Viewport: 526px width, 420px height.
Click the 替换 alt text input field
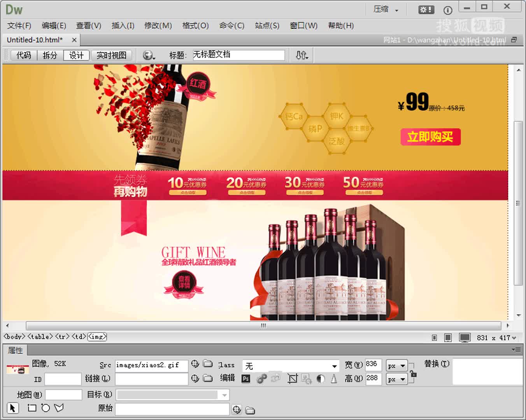[x=487, y=371]
